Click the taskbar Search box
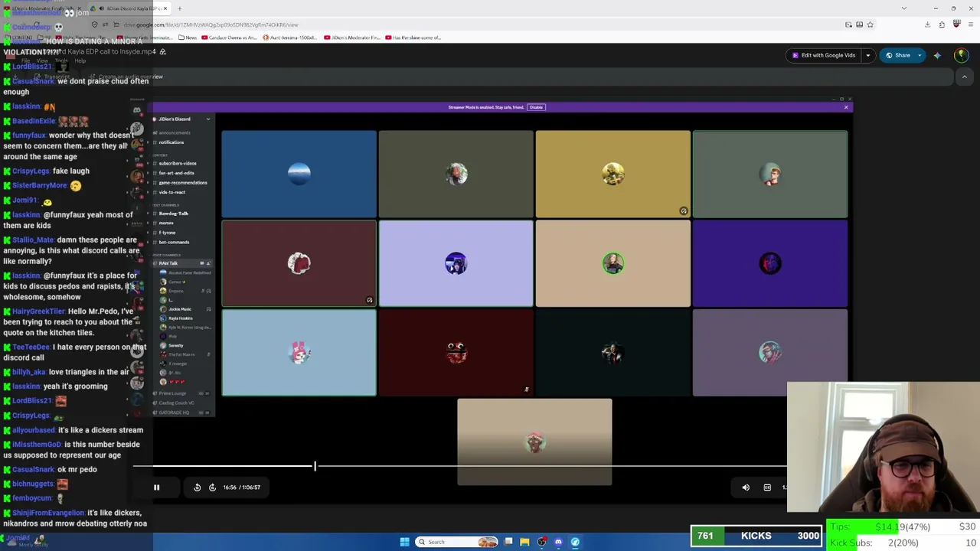This screenshot has width=980, height=551. (457, 542)
